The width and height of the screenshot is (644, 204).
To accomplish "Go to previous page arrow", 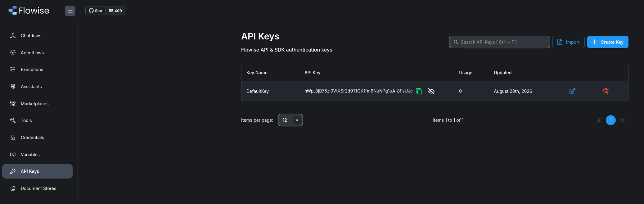I will (x=599, y=120).
